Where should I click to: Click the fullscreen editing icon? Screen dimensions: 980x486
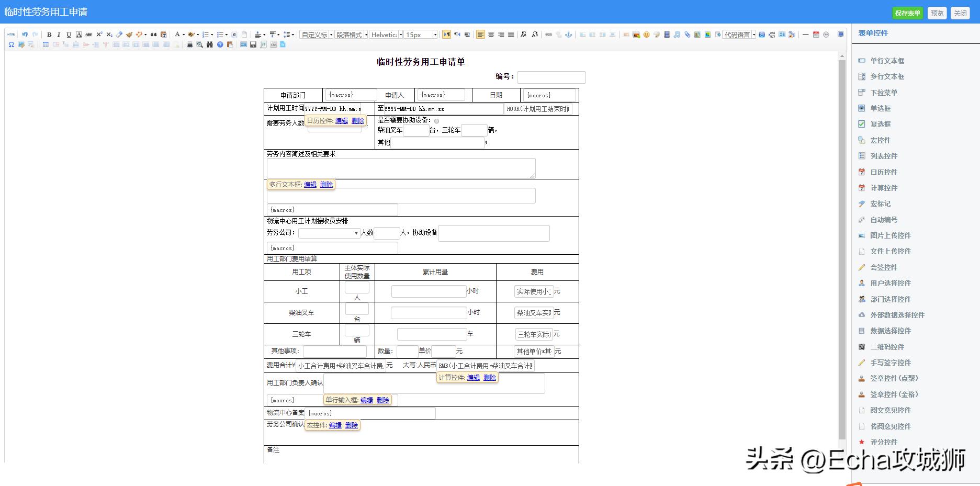click(841, 35)
